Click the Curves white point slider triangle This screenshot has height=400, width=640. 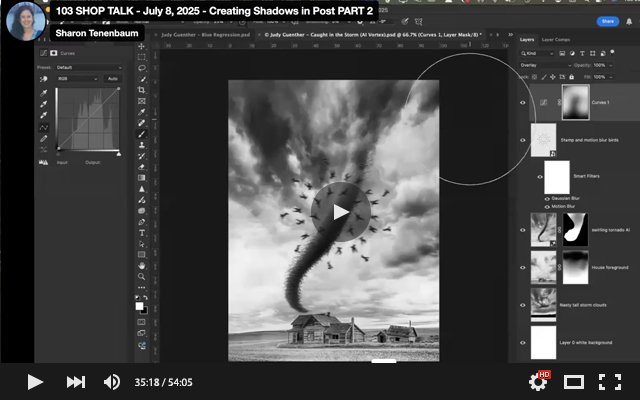pos(119,154)
